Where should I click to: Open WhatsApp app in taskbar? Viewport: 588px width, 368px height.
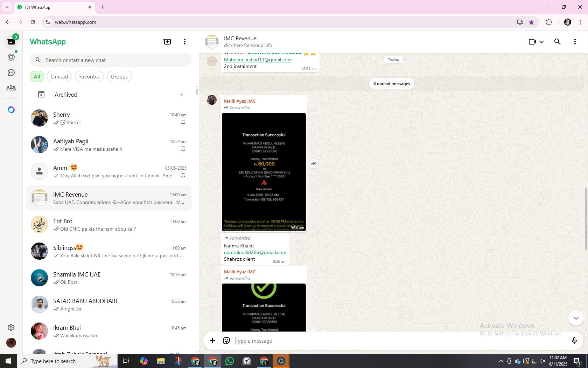point(230,361)
